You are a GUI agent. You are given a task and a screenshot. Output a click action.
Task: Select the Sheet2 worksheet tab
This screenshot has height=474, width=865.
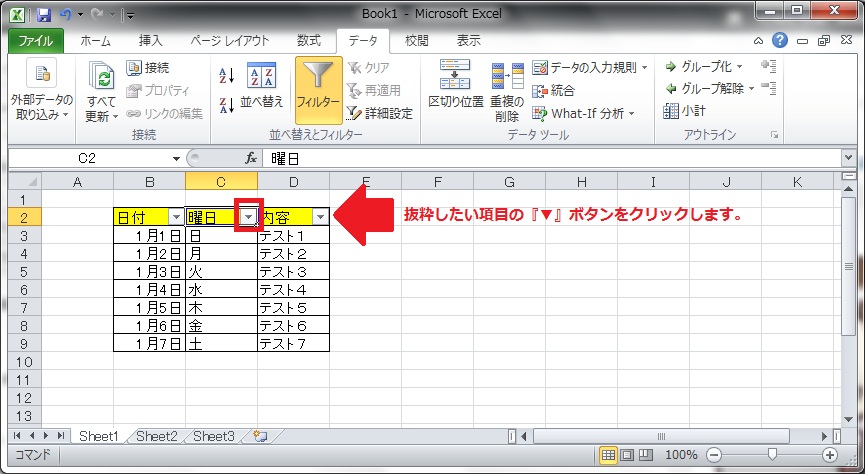[157, 436]
